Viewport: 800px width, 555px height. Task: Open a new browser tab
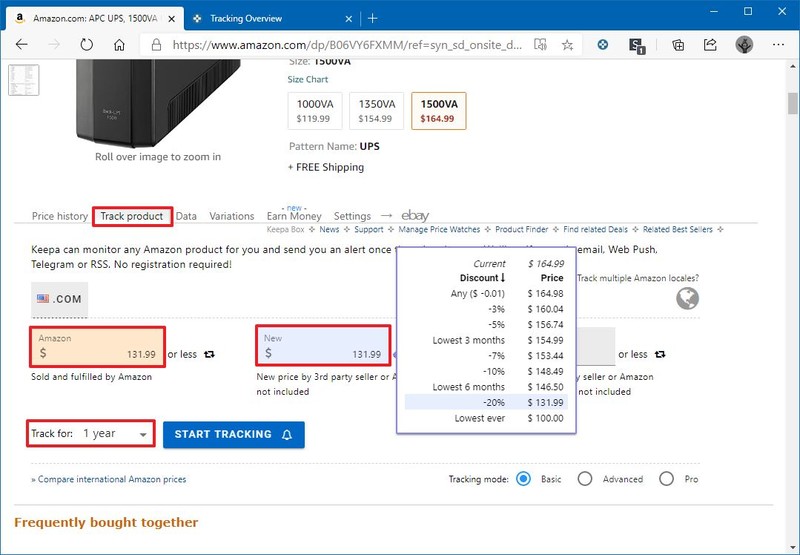pyautogui.click(x=372, y=18)
